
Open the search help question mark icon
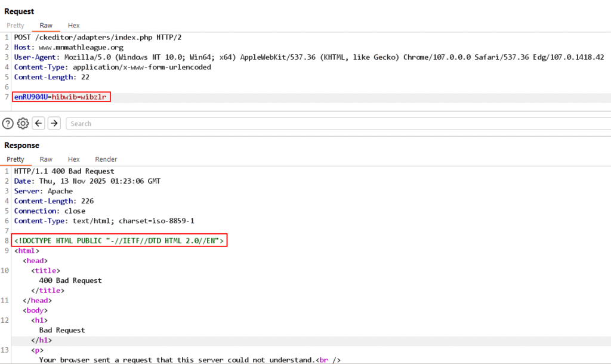coord(8,124)
